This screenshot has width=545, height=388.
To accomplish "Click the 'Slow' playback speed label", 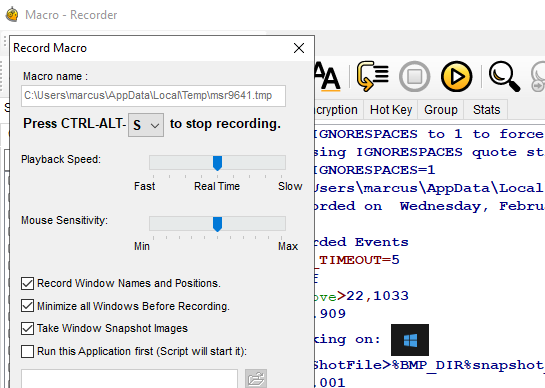I will click(290, 186).
